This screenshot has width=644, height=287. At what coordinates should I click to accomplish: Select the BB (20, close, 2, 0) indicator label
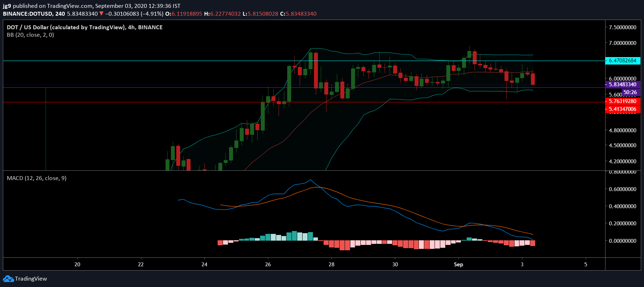[x=30, y=35]
